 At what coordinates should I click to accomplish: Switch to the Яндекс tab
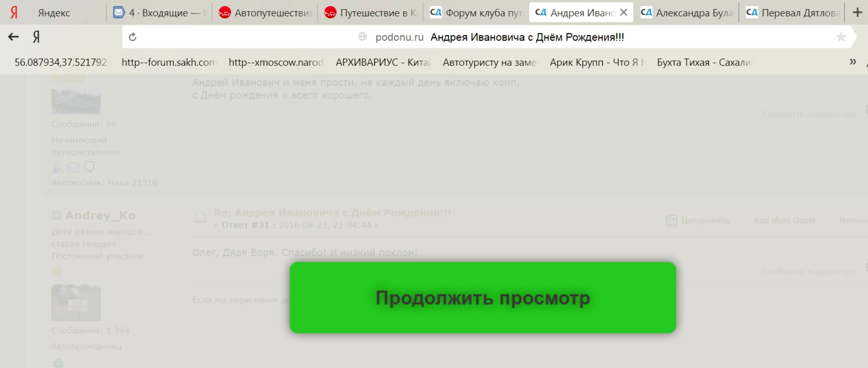(53, 13)
